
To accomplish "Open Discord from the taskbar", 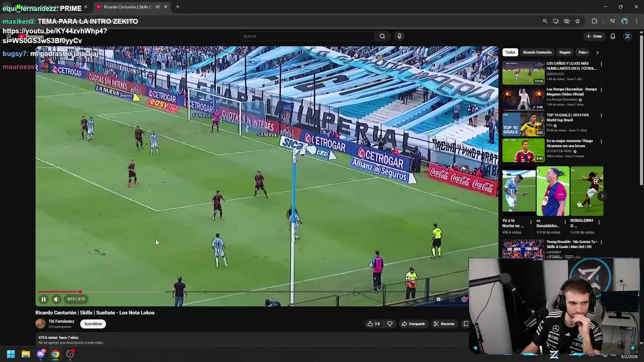I will click(x=41, y=354).
